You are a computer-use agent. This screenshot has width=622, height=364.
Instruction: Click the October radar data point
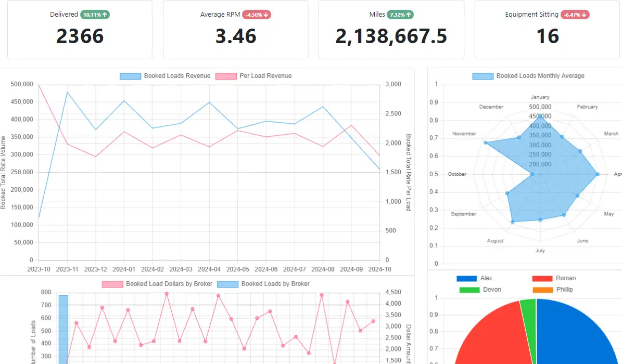coord(532,175)
